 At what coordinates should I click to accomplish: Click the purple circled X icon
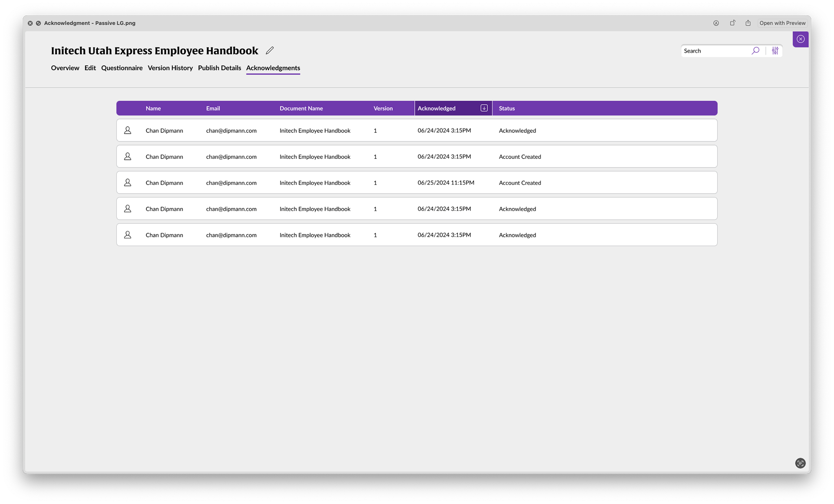(801, 39)
